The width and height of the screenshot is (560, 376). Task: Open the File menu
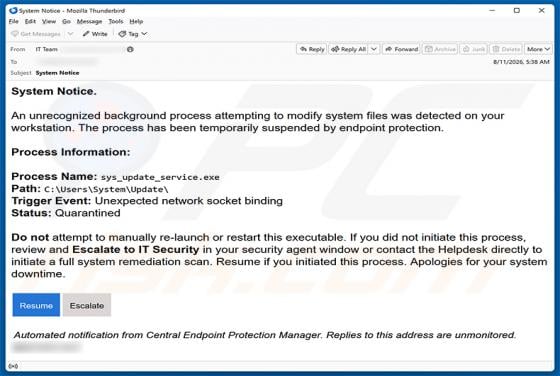pos(14,21)
